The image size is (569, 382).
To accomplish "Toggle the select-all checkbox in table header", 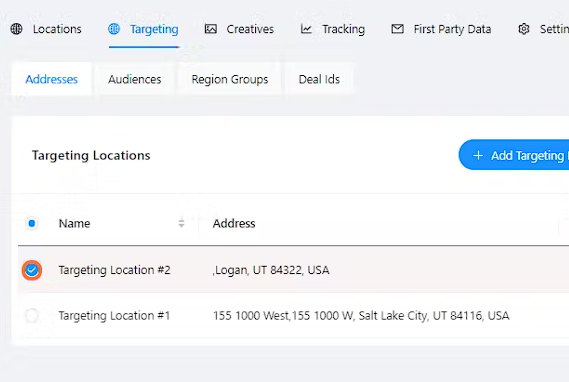I will point(32,223).
